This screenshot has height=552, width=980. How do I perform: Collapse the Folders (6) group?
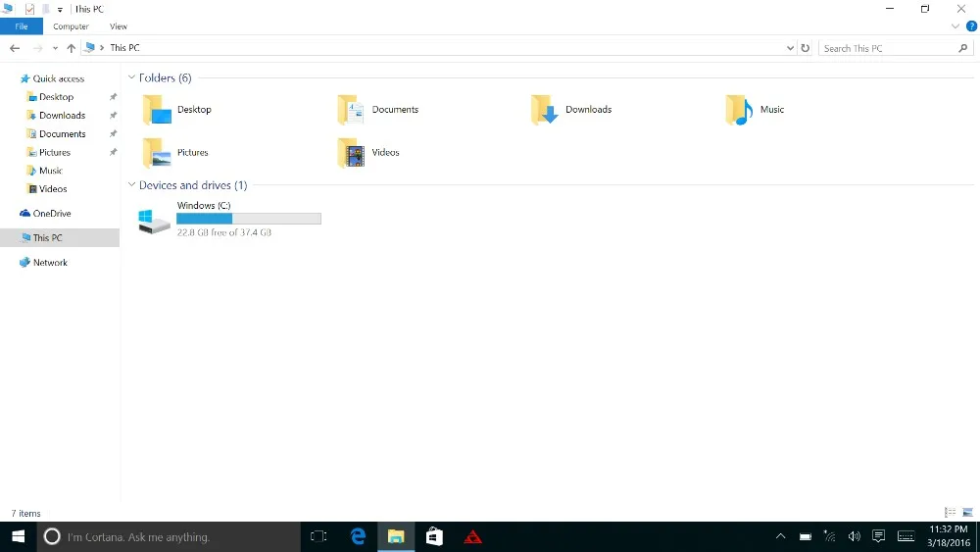click(x=131, y=77)
